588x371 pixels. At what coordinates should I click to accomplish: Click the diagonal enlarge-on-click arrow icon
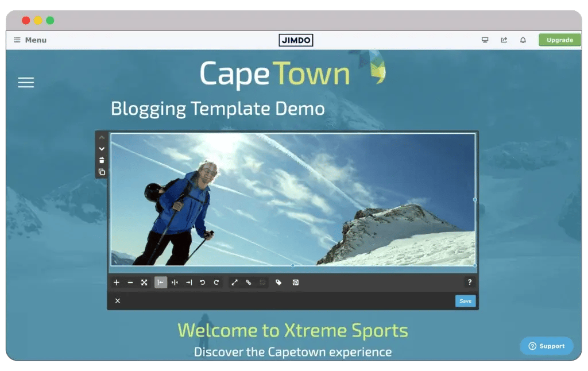click(x=234, y=283)
